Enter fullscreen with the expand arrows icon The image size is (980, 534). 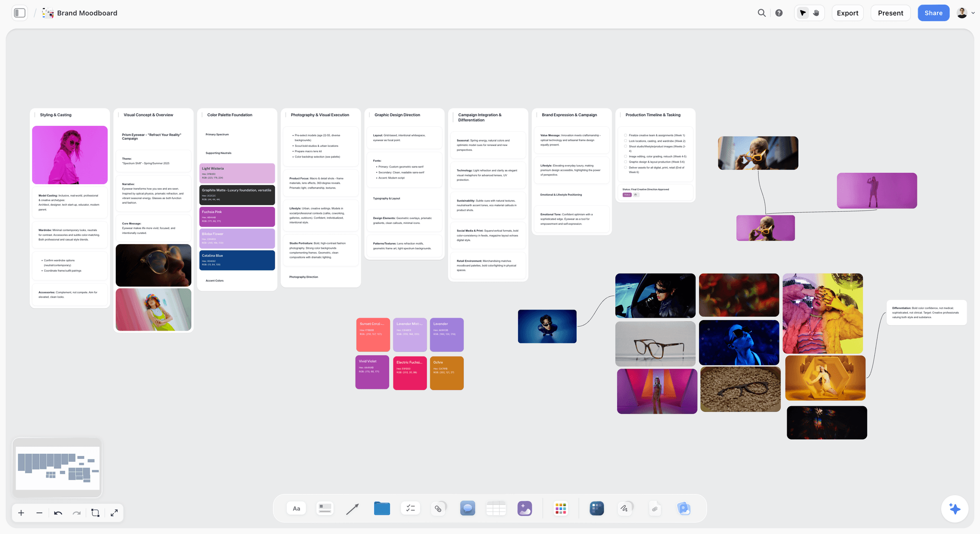(114, 513)
